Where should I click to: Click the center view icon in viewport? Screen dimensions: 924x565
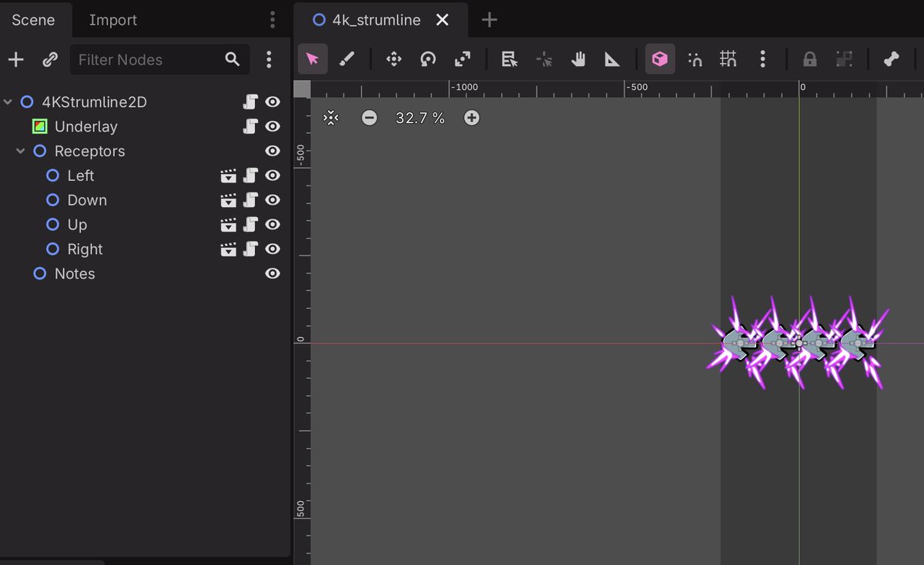pos(331,118)
